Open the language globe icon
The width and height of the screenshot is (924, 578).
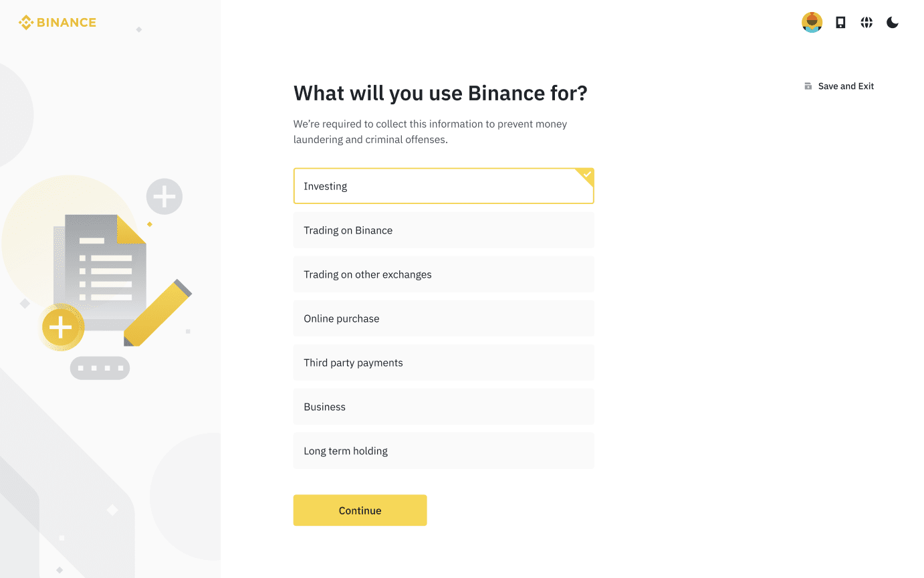[x=867, y=23]
